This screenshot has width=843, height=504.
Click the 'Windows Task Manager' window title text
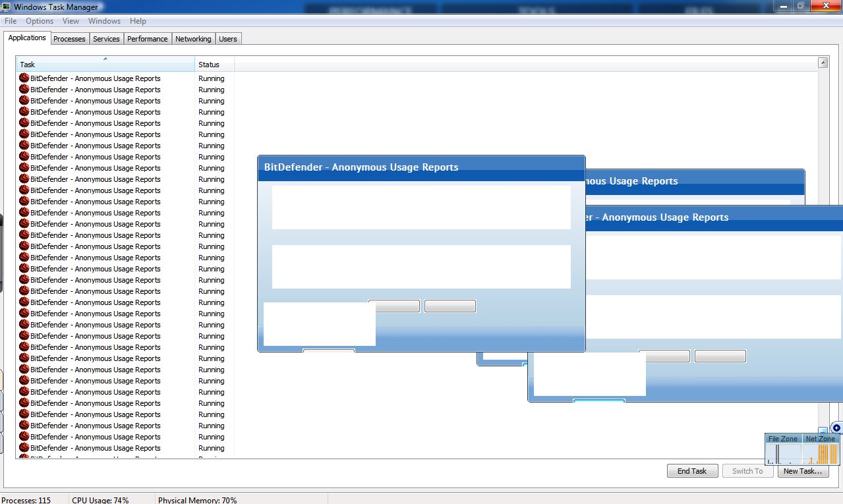[x=55, y=6]
